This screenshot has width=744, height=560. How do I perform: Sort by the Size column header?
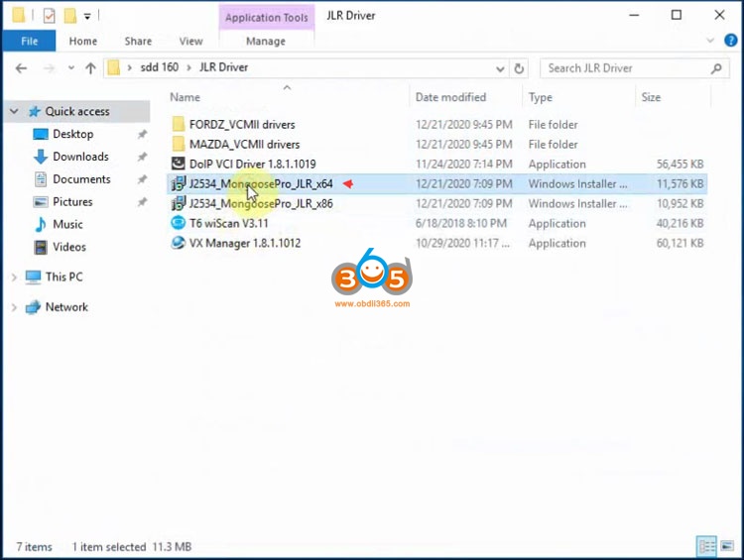pyautogui.click(x=651, y=97)
